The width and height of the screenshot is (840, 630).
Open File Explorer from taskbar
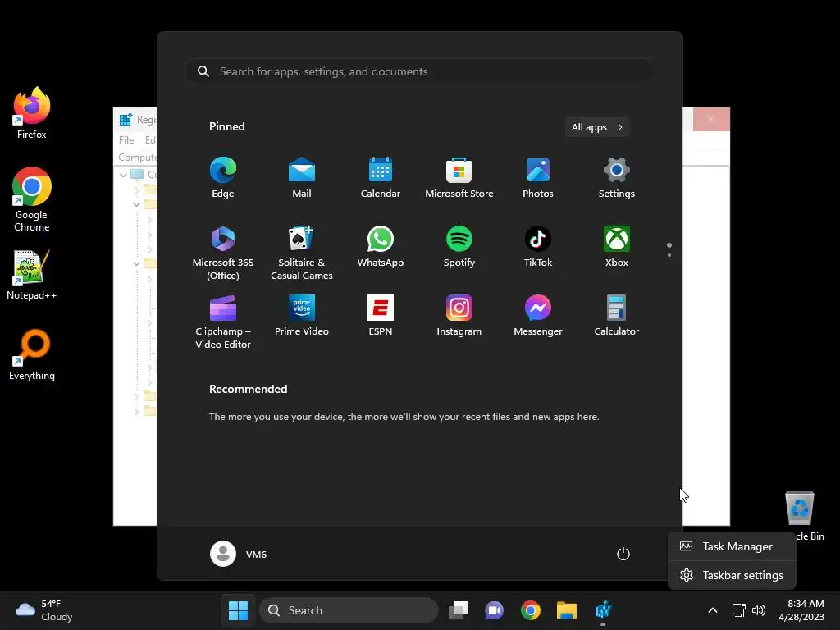[x=566, y=610]
